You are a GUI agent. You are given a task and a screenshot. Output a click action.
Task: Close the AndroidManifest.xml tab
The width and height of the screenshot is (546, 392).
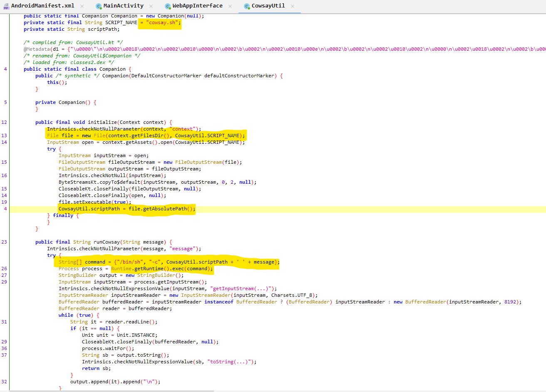(82, 6)
